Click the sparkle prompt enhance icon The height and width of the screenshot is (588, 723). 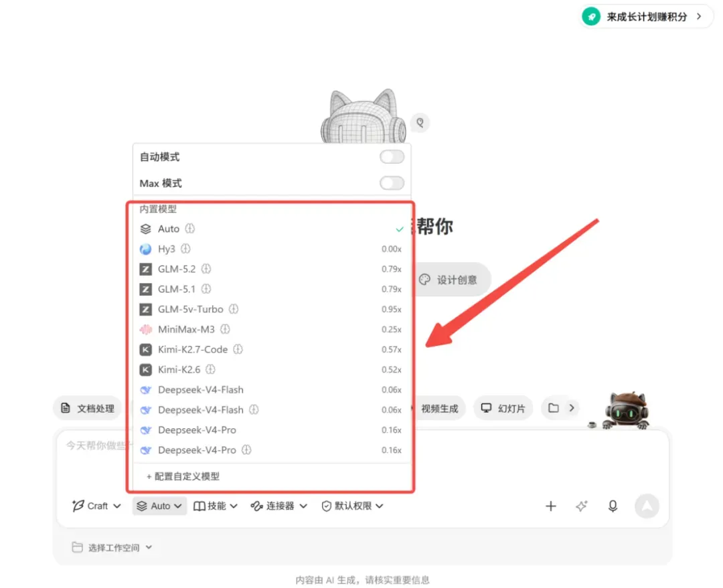coord(582,506)
